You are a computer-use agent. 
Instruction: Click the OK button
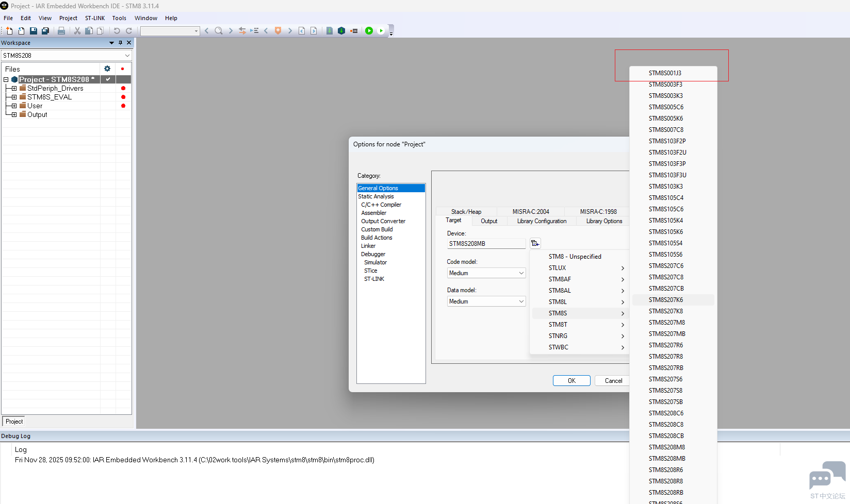tap(571, 381)
